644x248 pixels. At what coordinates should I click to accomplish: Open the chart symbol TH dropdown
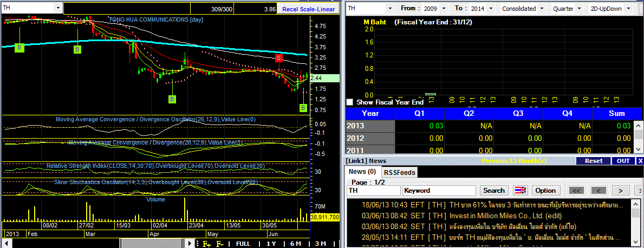tap(58, 8)
